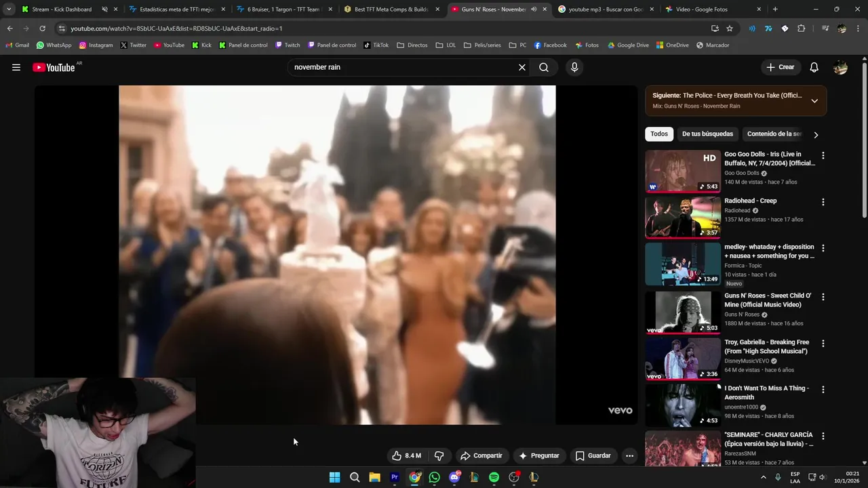This screenshot has width=868, height=488.
Task: Open the WhatsApp bookmark
Action: click(54, 45)
